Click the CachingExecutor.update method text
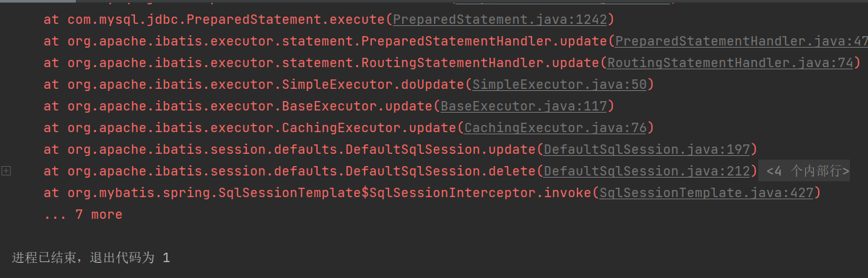The height and width of the screenshot is (278, 868). coord(370,128)
